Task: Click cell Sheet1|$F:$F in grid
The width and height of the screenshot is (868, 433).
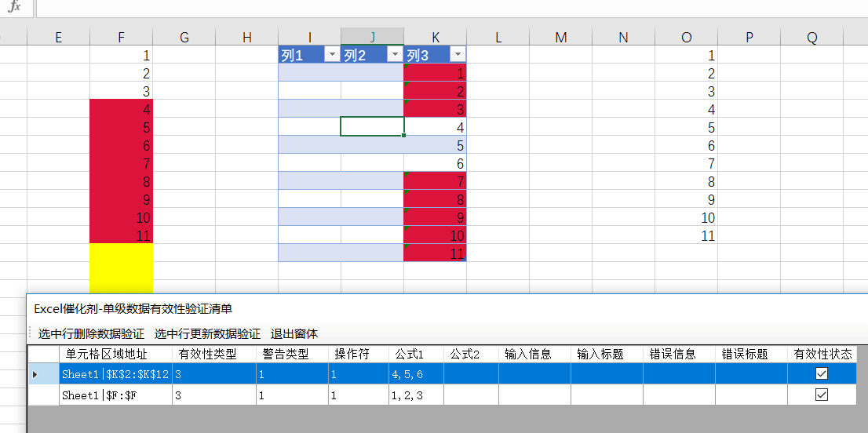Action: [x=115, y=395]
